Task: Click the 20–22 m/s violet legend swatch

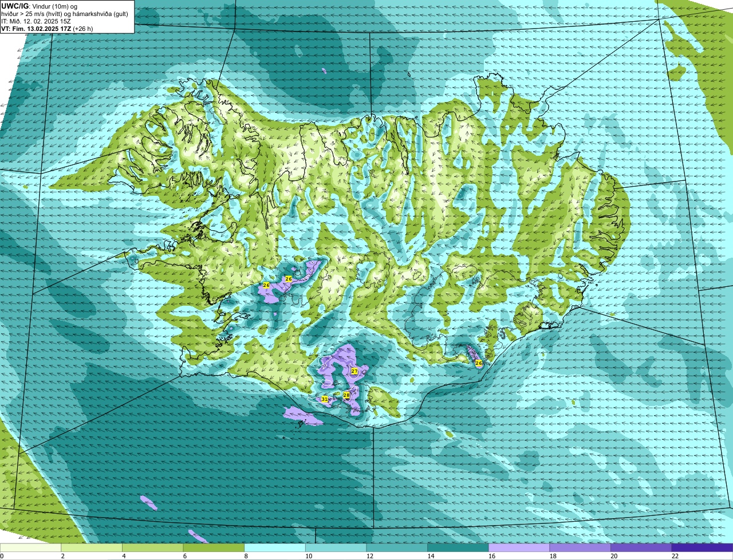Action: [641, 547]
